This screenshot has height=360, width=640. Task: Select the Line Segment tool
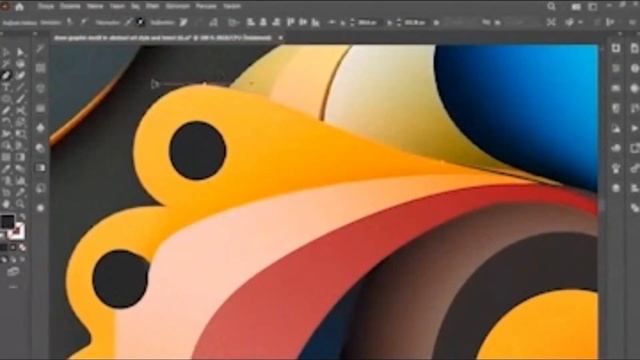click(x=20, y=87)
